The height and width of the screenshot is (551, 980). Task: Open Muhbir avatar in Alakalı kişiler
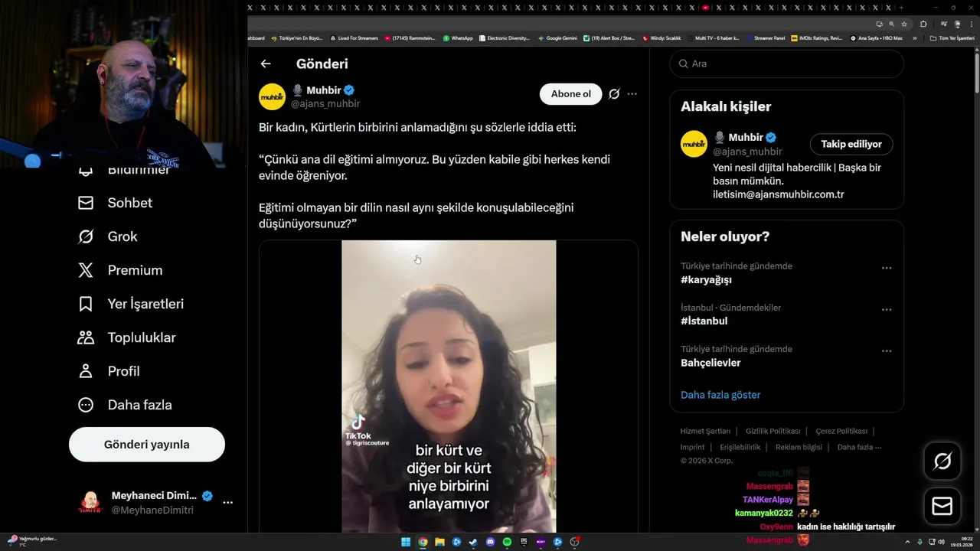pos(694,144)
